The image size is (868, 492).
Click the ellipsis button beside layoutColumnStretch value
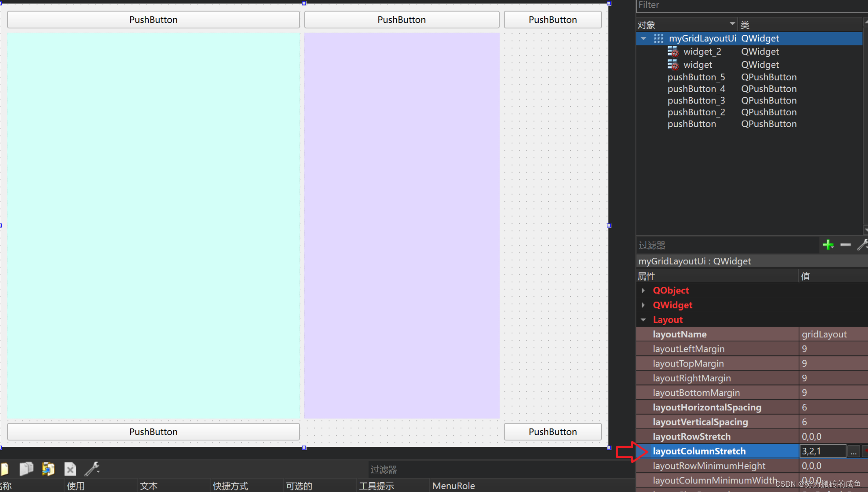853,451
